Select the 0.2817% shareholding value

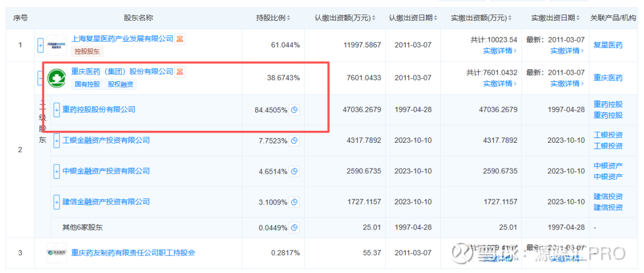pos(285,253)
